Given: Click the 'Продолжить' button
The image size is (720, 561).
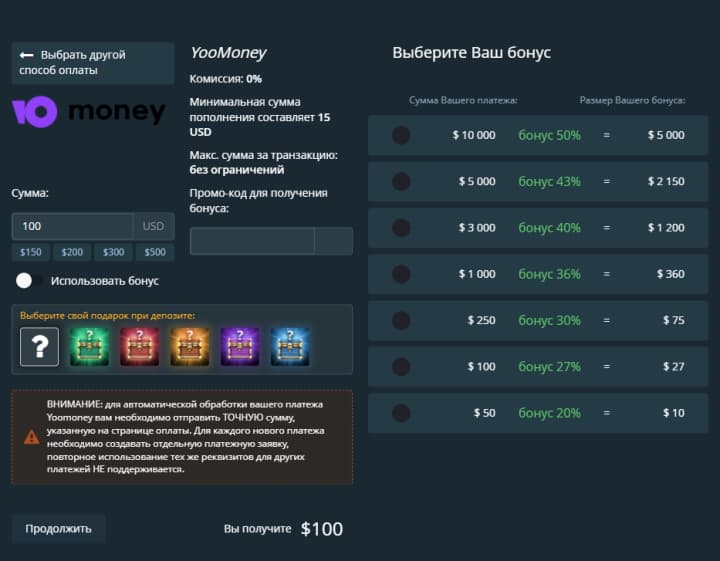Looking at the screenshot, I should coord(58,529).
